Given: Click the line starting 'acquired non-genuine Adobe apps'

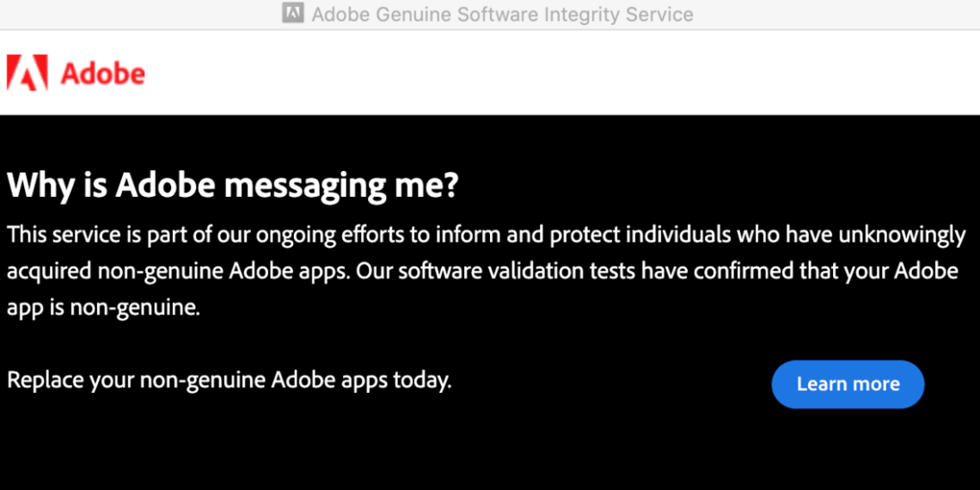Looking at the screenshot, I should click(481, 271).
